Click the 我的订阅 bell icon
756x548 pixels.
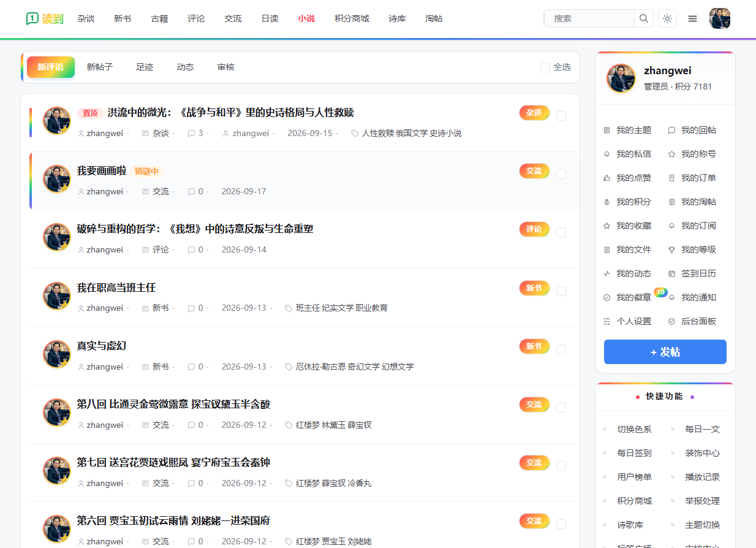coord(671,226)
